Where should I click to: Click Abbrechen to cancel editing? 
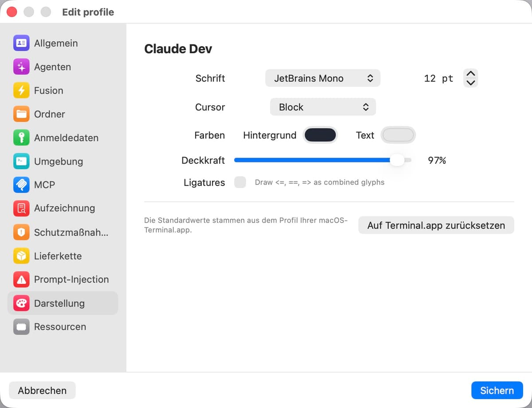pyautogui.click(x=42, y=390)
